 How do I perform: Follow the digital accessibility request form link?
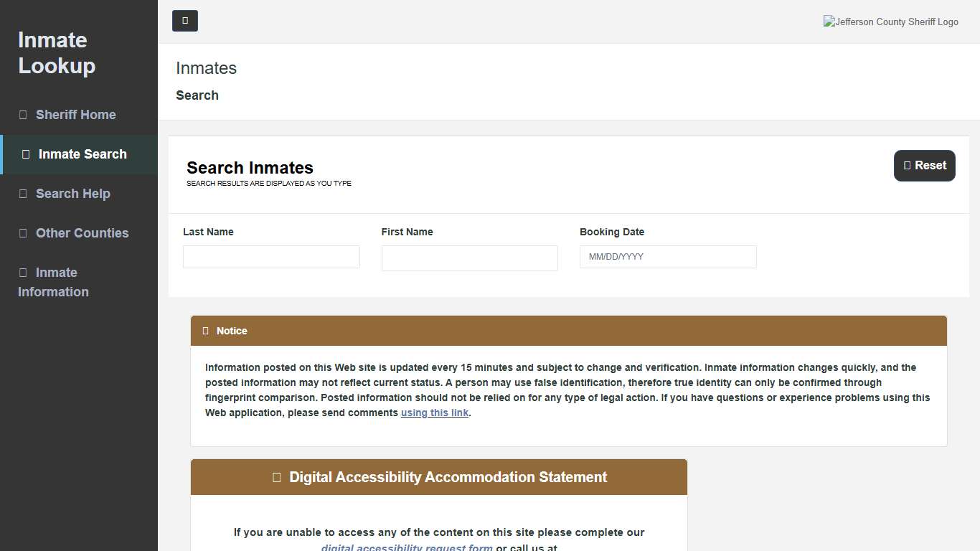407,547
